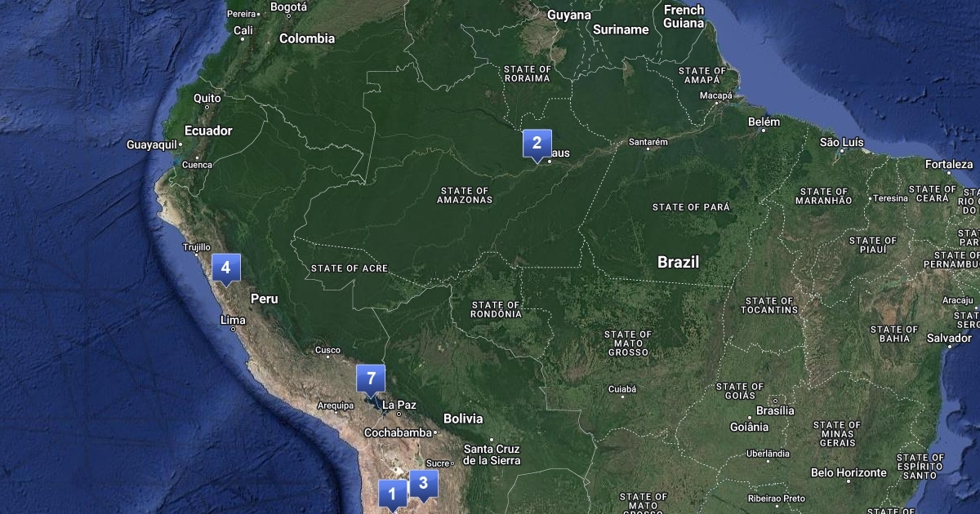
Task: Select the Bogotá city label
Action: click(x=288, y=7)
